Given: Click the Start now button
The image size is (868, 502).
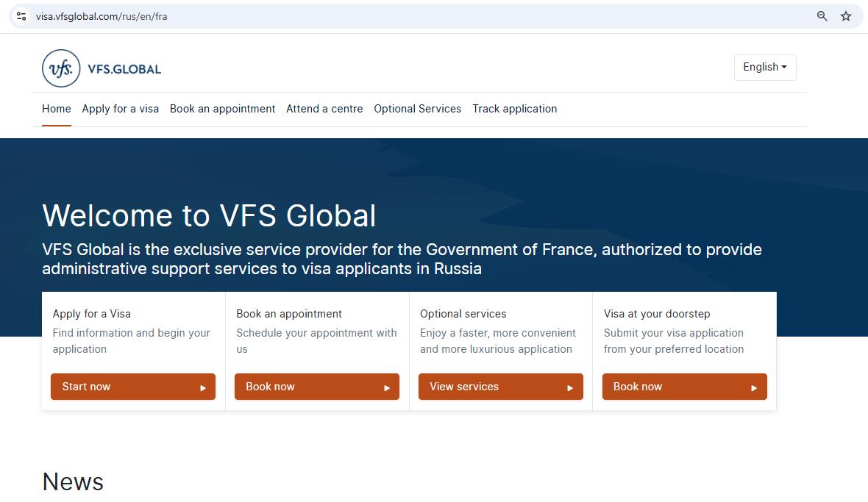Looking at the screenshot, I should tap(133, 387).
